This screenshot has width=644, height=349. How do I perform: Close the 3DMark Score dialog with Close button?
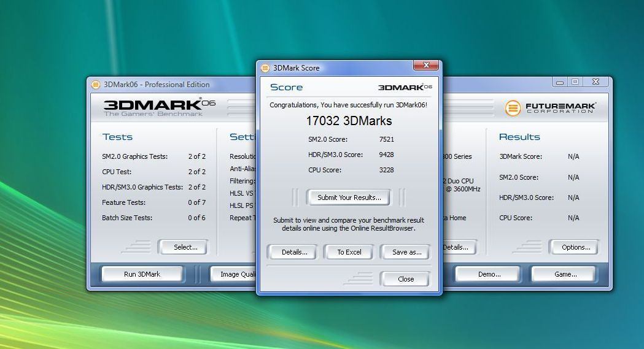(406, 279)
